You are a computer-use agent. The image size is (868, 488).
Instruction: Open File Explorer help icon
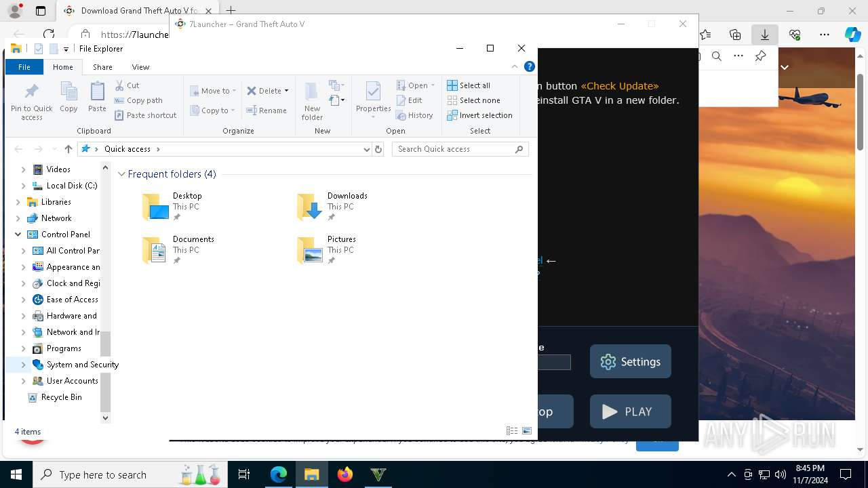pyautogui.click(x=530, y=66)
